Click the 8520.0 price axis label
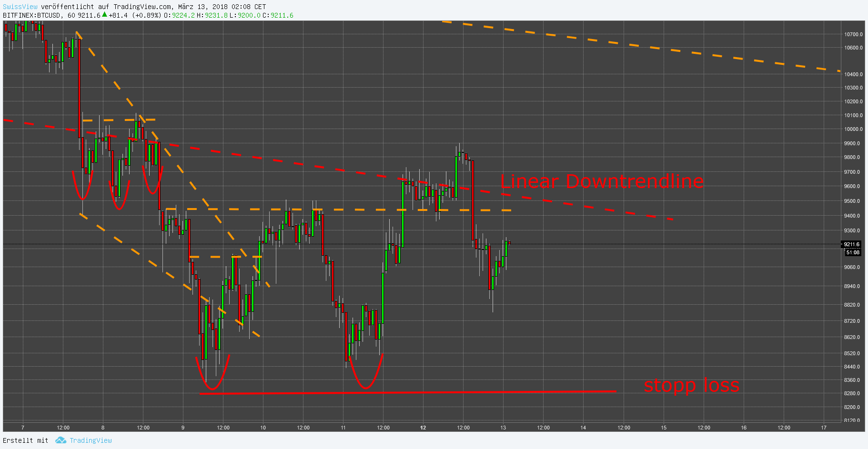The image size is (868, 449). 852,353
